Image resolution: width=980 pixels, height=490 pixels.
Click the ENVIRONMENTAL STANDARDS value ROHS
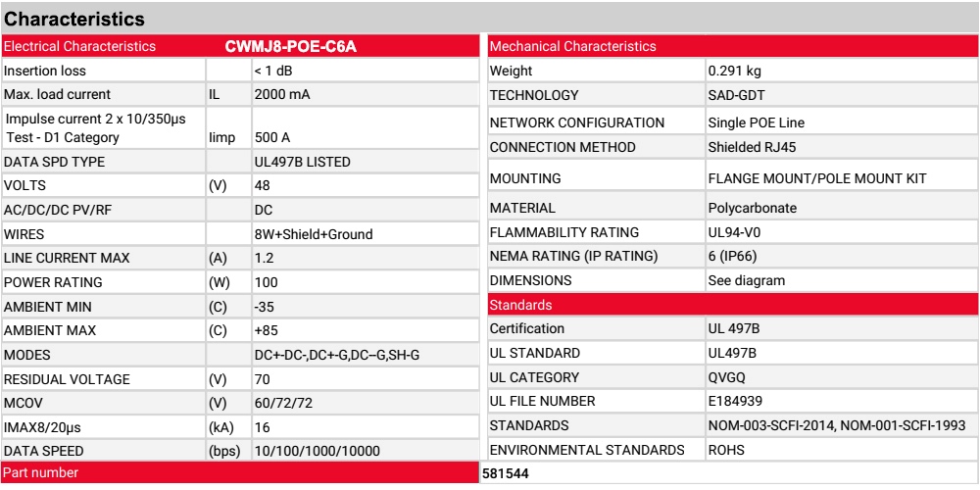tap(726, 450)
